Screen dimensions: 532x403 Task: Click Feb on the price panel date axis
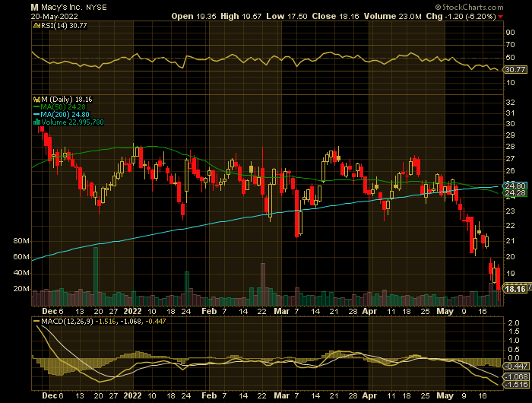[209, 311]
